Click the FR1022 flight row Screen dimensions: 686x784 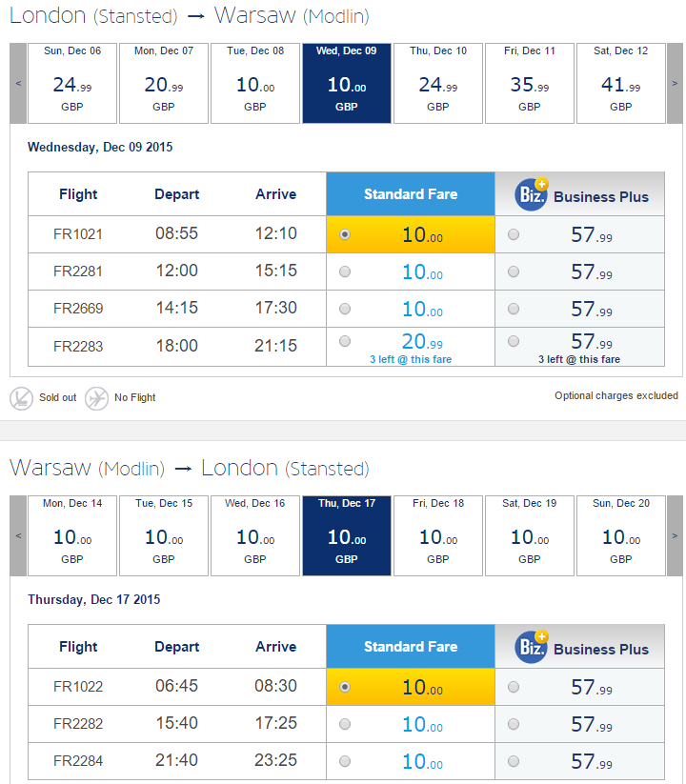click(346, 687)
